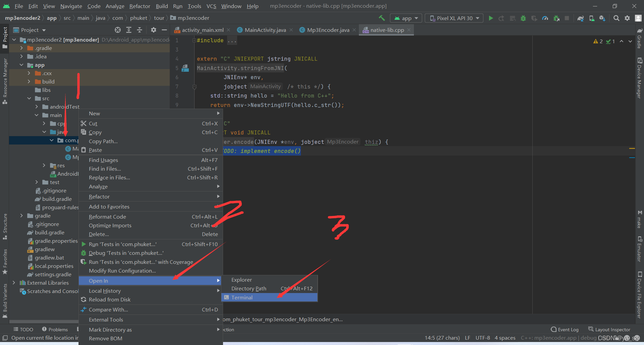Image resolution: width=644 pixels, height=345 pixels.
Task: Click Select Opened File target icon
Action: pyautogui.click(x=117, y=30)
